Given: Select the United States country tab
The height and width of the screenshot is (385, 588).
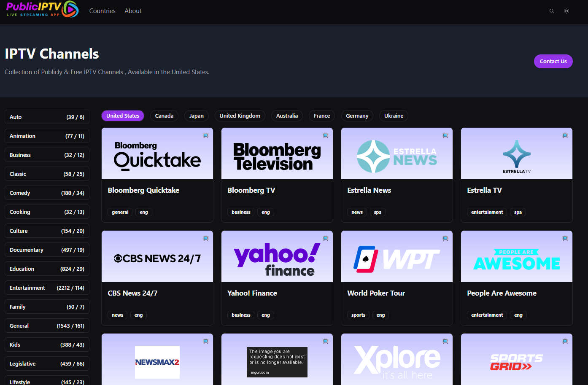Looking at the screenshot, I should [x=123, y=116].
